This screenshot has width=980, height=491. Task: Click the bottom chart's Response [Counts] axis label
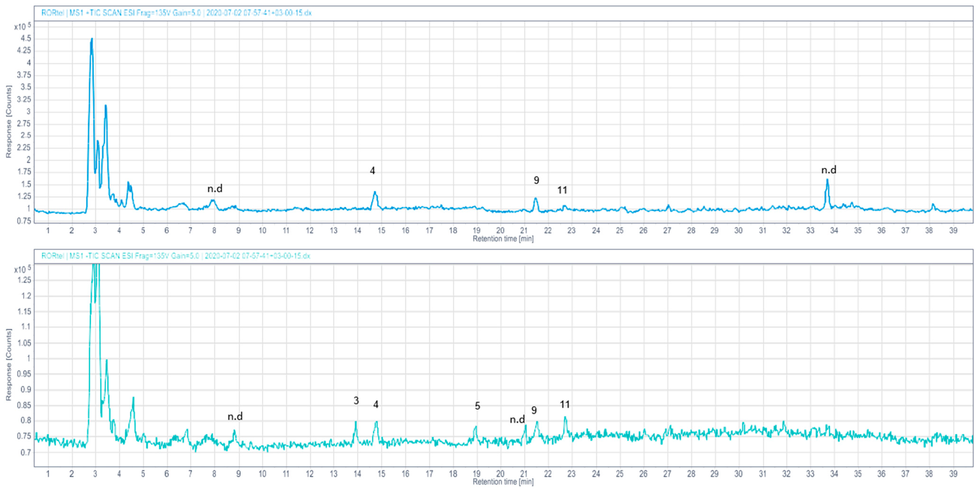tap(9, 365)
